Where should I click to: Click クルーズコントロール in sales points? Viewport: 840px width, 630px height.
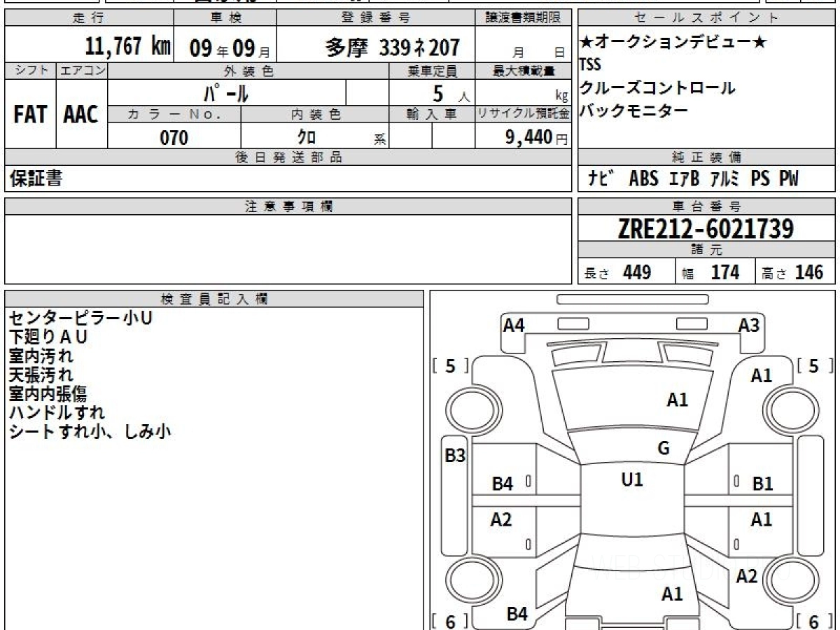click(657, 87)
